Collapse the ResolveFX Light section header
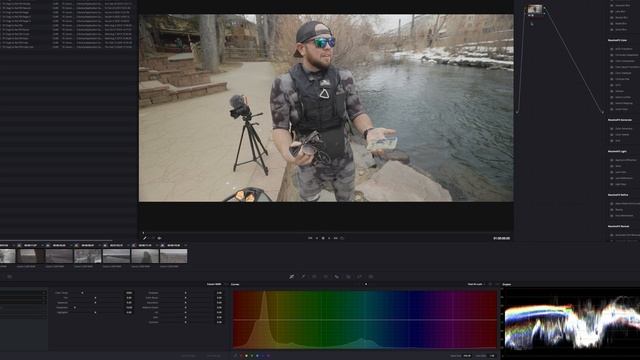This screenshot has width=640, height=360. [617, 151]
